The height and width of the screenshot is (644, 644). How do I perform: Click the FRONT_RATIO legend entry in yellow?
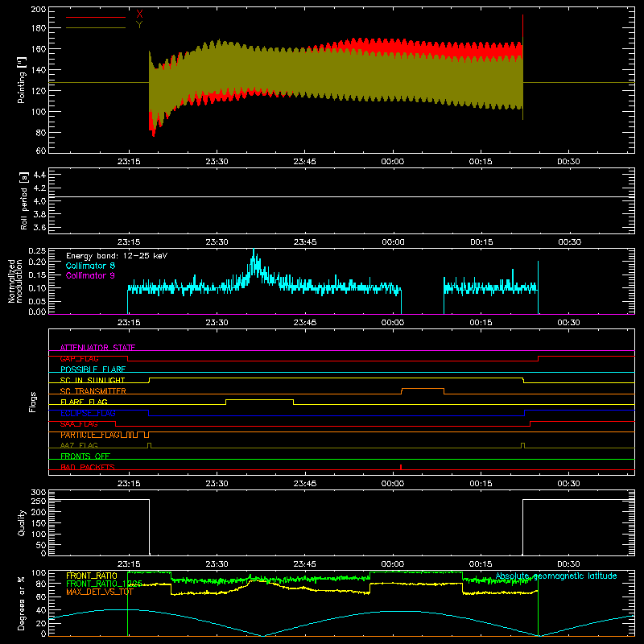[92, 576]
